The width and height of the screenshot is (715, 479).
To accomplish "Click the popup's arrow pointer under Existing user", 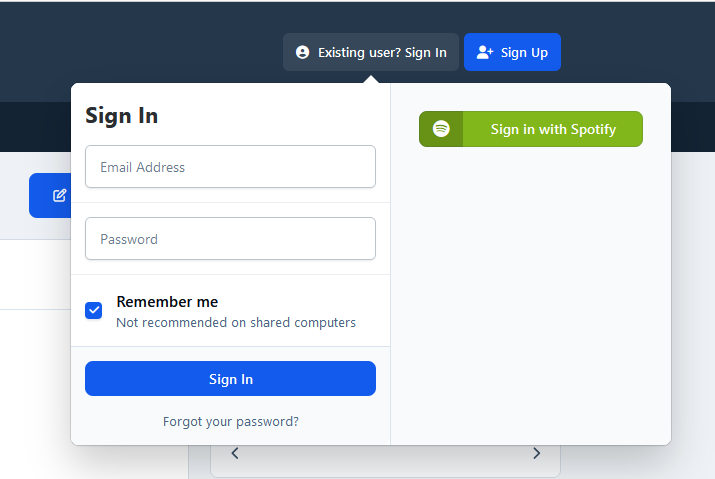I will click(371, 79).
